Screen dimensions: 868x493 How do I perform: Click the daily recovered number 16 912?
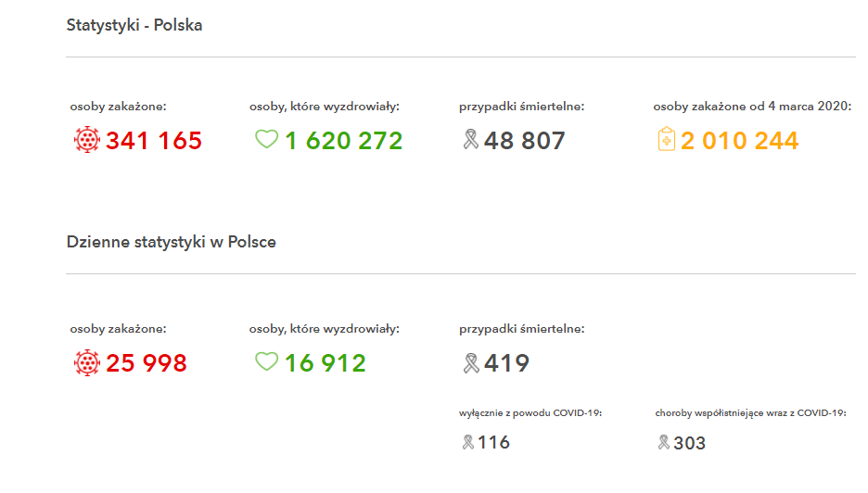325,363
